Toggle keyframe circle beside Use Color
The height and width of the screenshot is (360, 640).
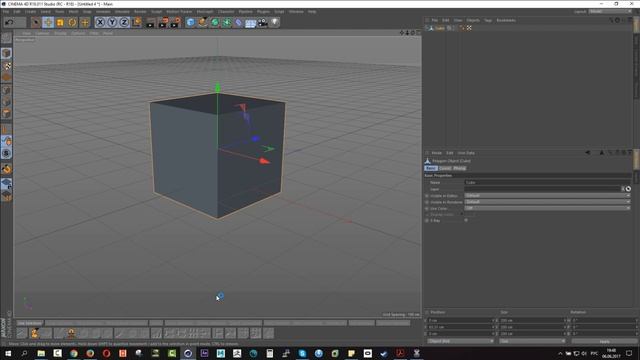click(x=427, y=208)
